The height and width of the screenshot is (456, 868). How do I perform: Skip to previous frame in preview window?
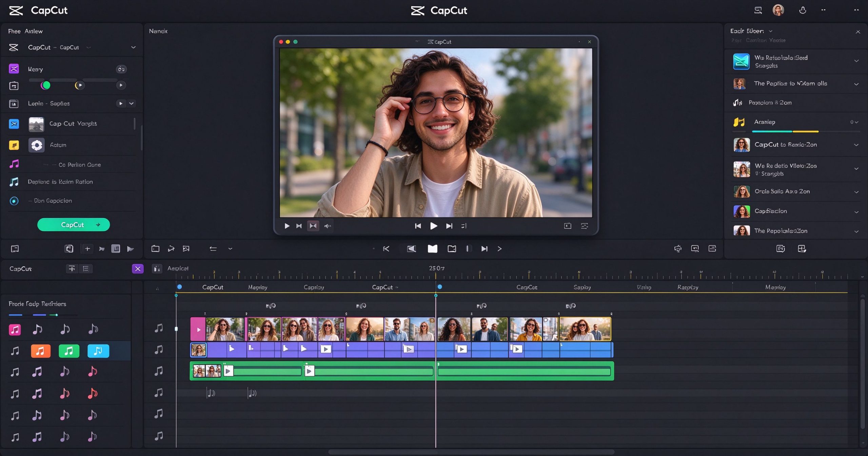click(418, 226)
